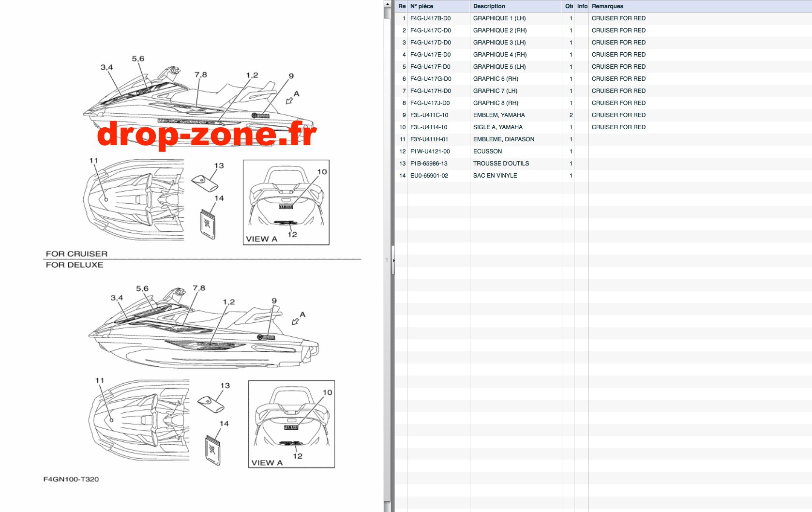Click the pane splitter collapse arrow
Viewport: 812px width, 512px height.
[393, 260]
